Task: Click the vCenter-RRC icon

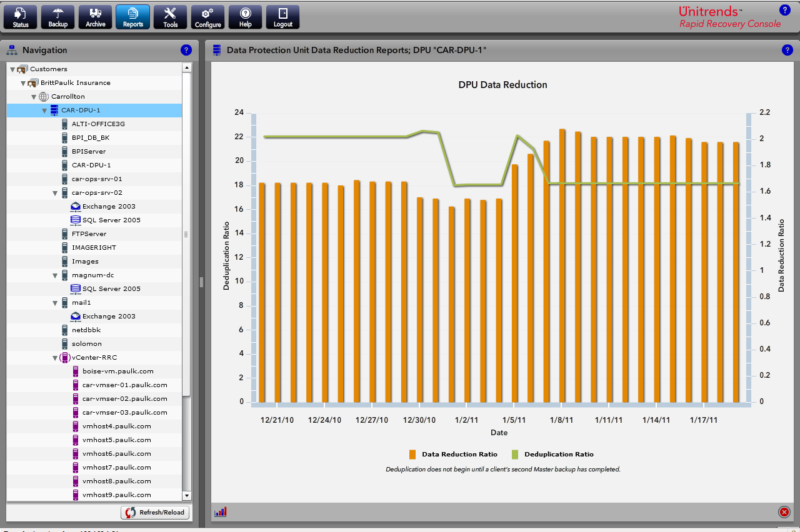Action: coord(65,358)
